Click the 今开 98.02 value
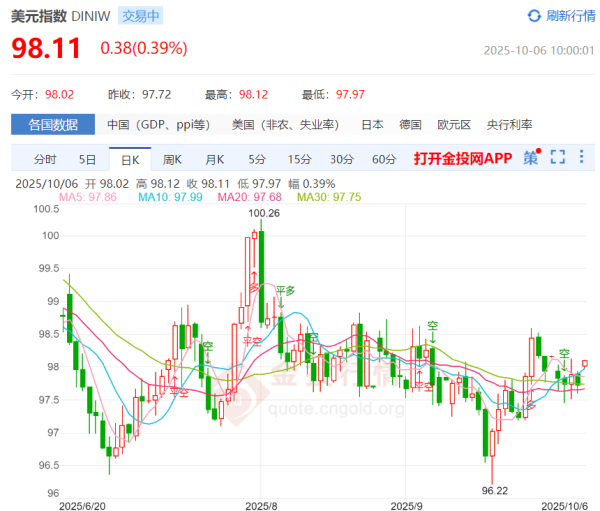The height and width of the screenshot is (511, 600). coord(59,95)
